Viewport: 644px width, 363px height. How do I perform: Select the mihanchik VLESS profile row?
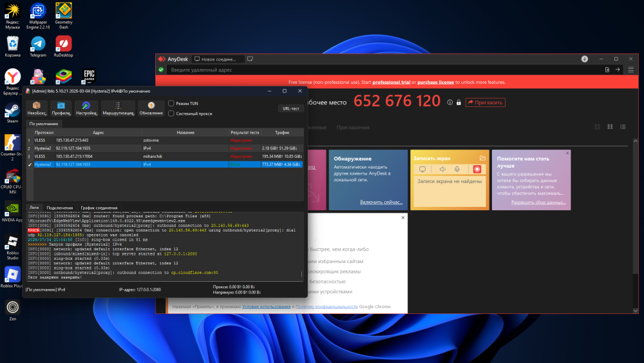click(165, 156)
